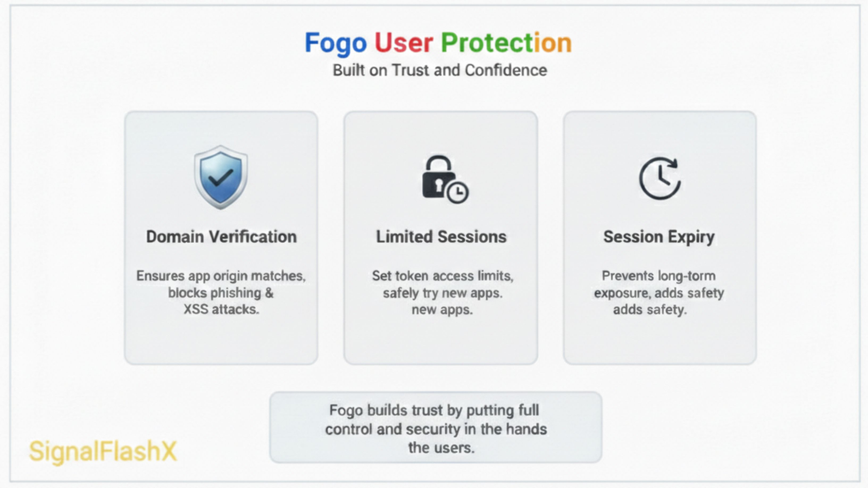Select the "Session Expiry" heading
The width and height of the screenshot is (868, 488).
[659, 237]
